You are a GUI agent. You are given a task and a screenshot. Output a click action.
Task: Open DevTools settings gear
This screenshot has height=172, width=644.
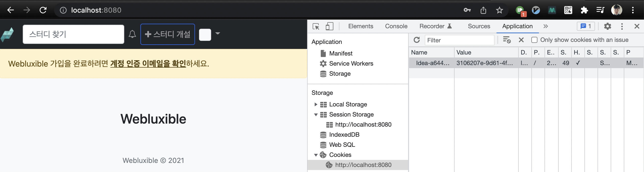pyautogui.click(x=607, y=26)
